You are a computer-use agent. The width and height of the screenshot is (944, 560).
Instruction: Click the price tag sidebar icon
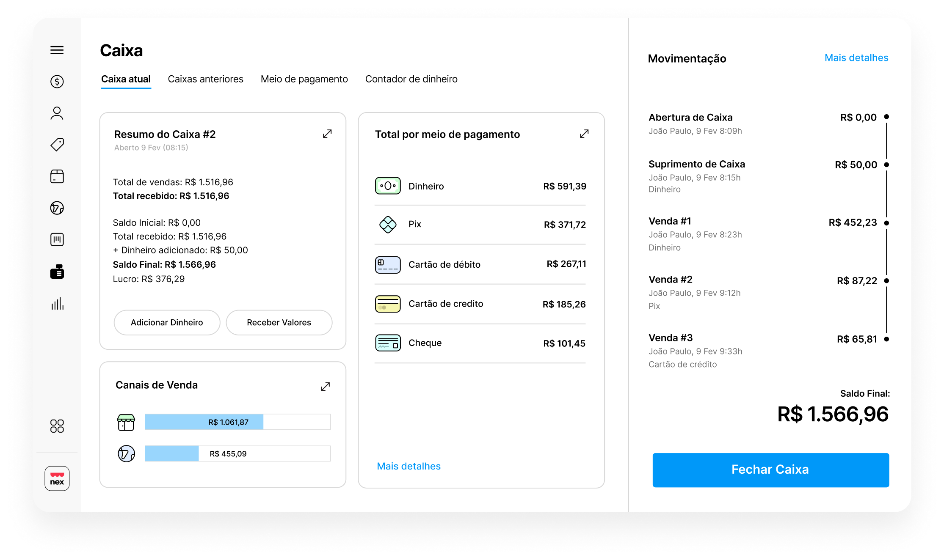[x=57, y=145]
